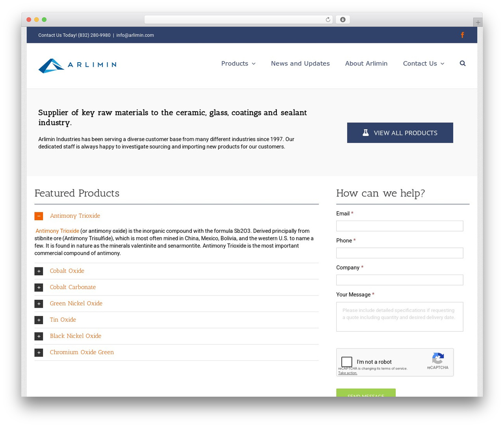Screen dimensions: 504x427
Task: Click the Supplier of key raw materials headline
Action: [172, 117]
